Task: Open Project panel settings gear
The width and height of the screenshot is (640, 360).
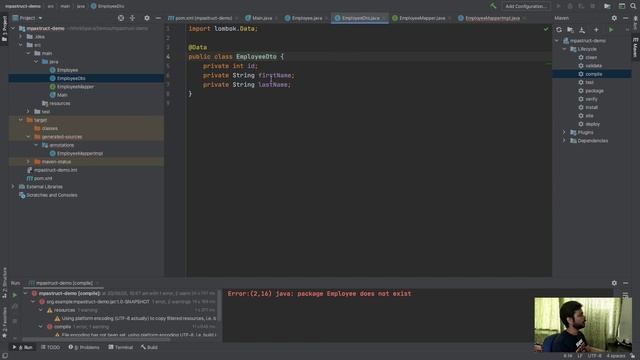Action: tap(147, 18)
